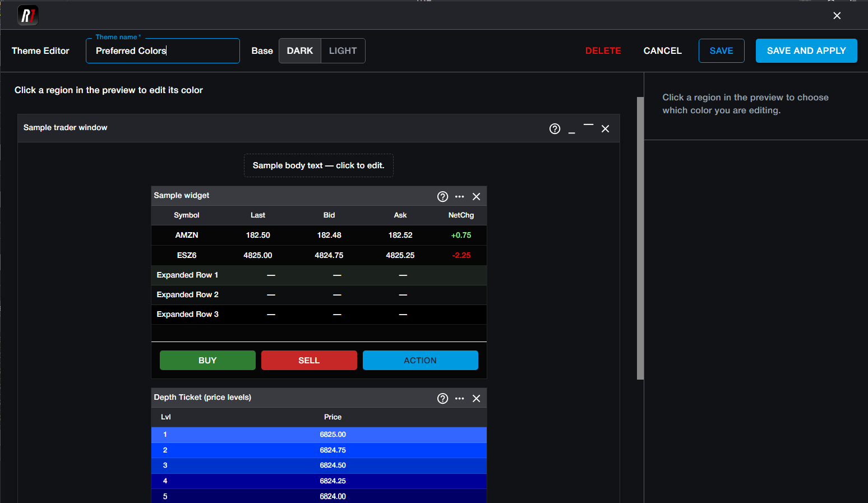Click the -2.25 net change value
Image resolution: width=868 pixels, height=503 pixels.
pos(461,256)
